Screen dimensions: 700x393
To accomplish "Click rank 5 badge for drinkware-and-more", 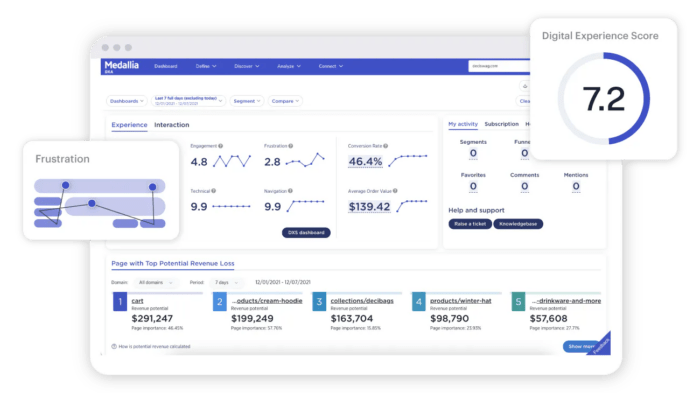I will 518,302.
